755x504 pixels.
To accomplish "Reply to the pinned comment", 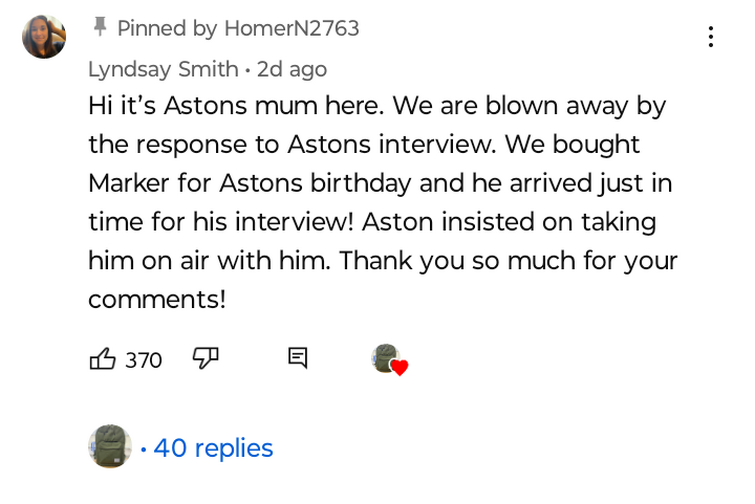I will tap(297, 358).
